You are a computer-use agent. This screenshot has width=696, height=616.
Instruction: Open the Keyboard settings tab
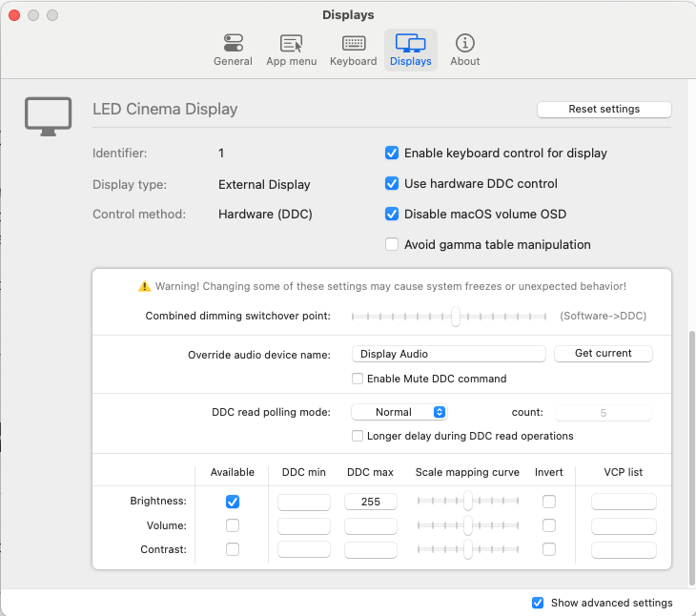pos(354,50)
